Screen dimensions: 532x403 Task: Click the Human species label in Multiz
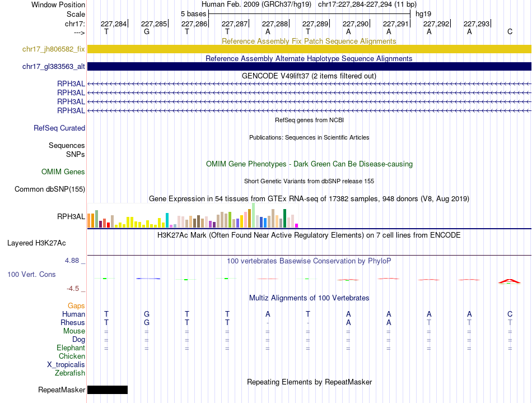point(73,314)
